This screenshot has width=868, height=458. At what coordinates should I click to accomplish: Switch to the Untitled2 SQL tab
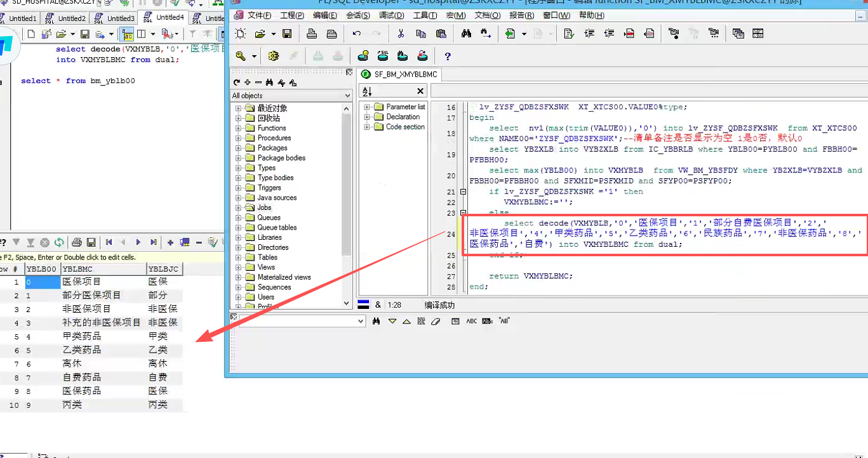coord(70,18)
